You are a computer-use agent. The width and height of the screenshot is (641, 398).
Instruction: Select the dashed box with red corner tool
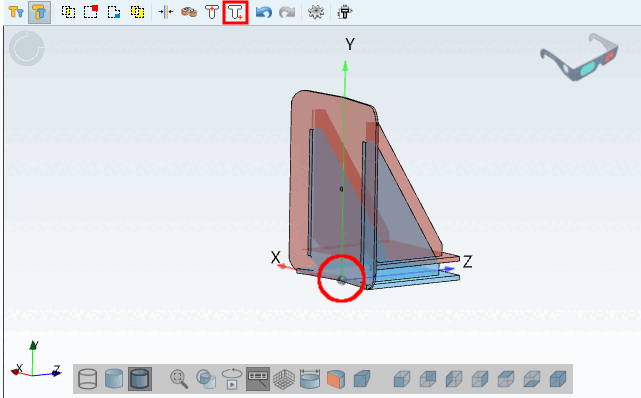[91, 12]
